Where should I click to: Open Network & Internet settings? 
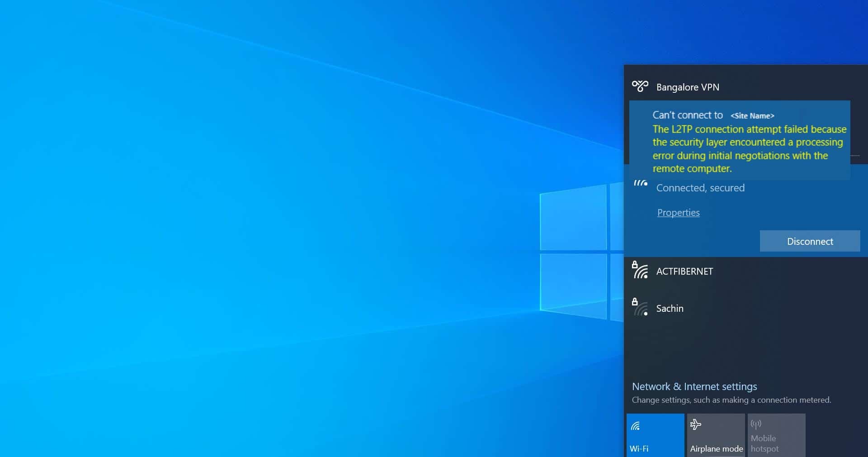(x=694, y=386)
